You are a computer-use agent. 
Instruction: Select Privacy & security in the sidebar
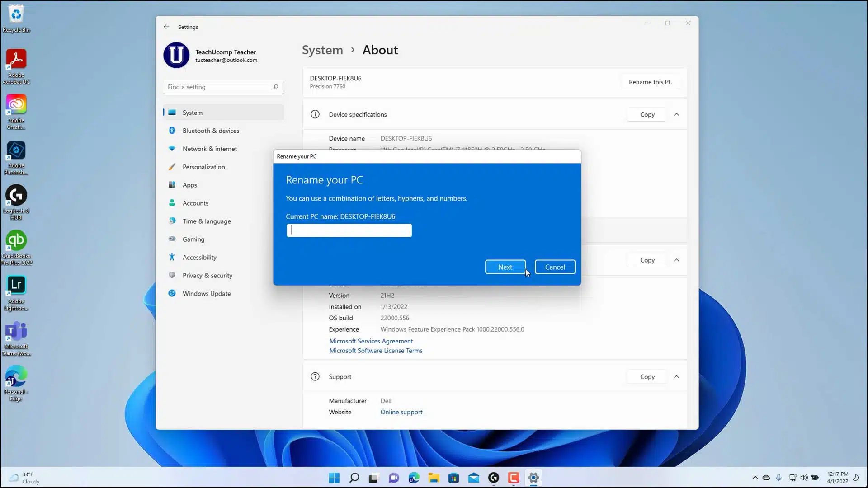point(207,275)
